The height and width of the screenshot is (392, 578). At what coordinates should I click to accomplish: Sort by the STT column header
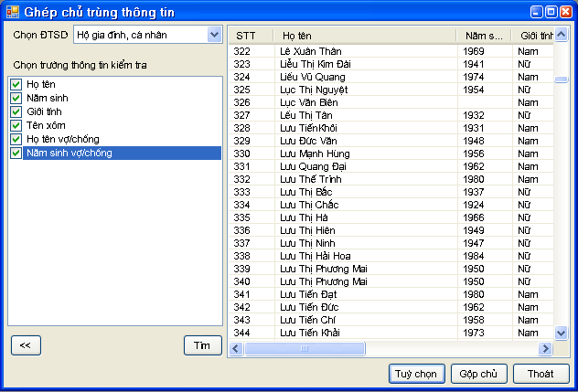point(250,36)
